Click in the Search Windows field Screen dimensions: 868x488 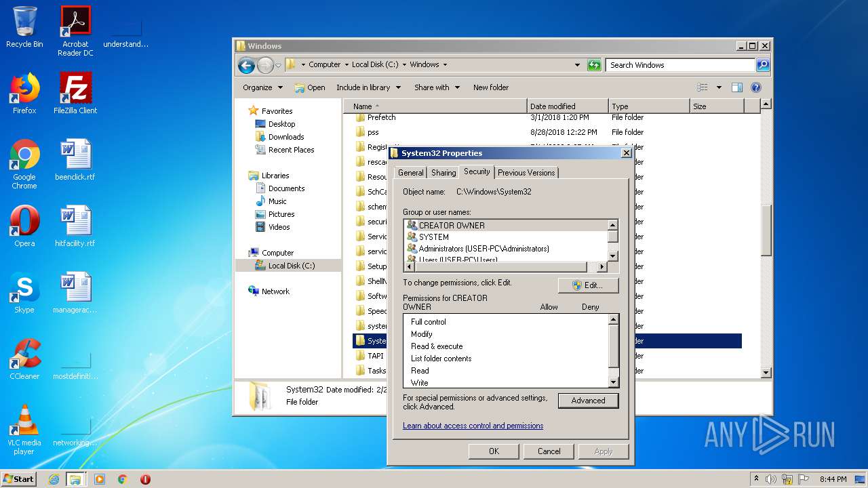click(680, 65)
